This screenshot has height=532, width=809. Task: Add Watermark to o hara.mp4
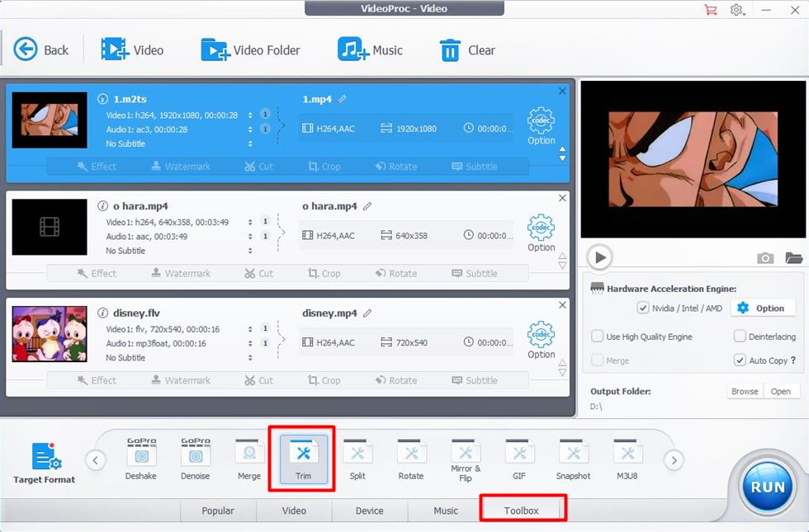click(181, 274)
